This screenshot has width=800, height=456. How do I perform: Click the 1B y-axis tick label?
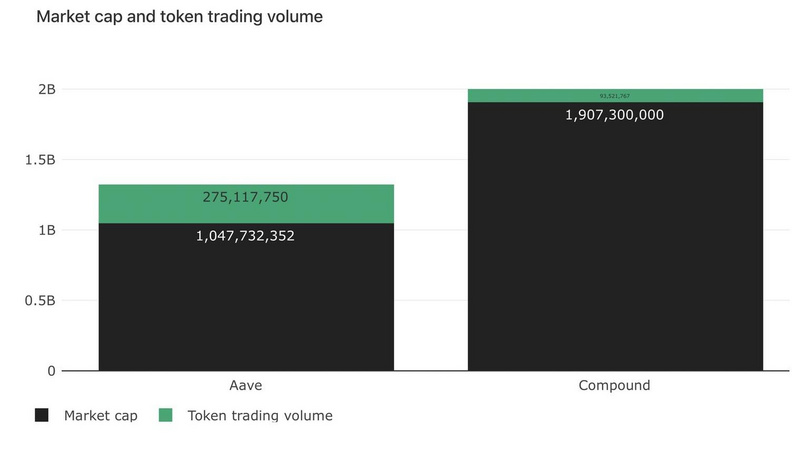tap(46, 230)
